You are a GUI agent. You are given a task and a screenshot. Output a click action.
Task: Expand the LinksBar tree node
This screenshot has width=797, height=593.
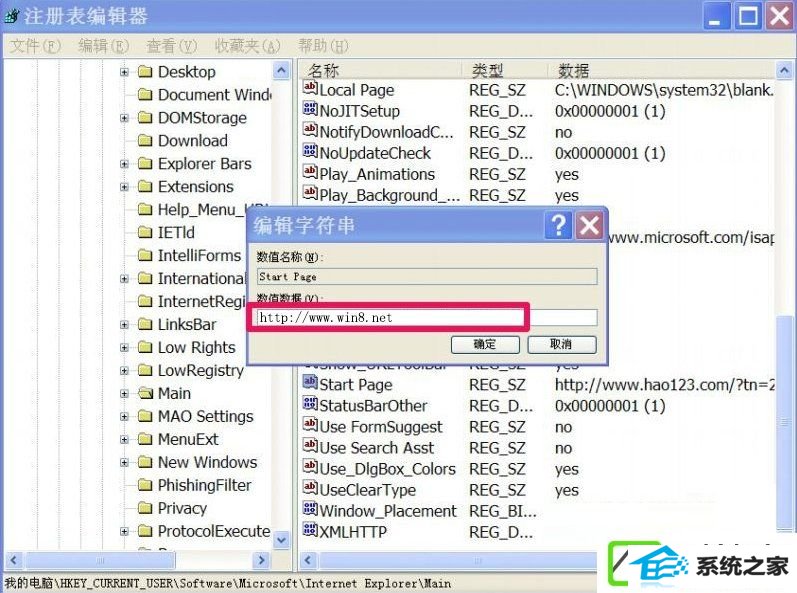[x=124, y=325]
